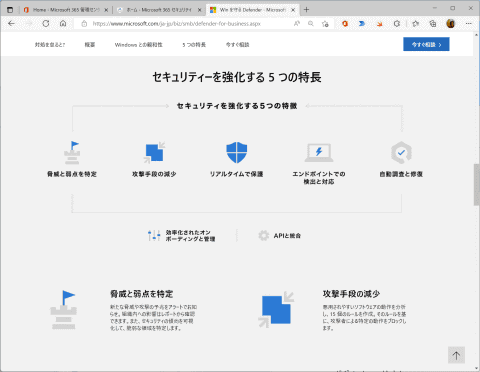Open the user profile avatar
This screenshot has width=480, height=372.
tap(450, 24)
